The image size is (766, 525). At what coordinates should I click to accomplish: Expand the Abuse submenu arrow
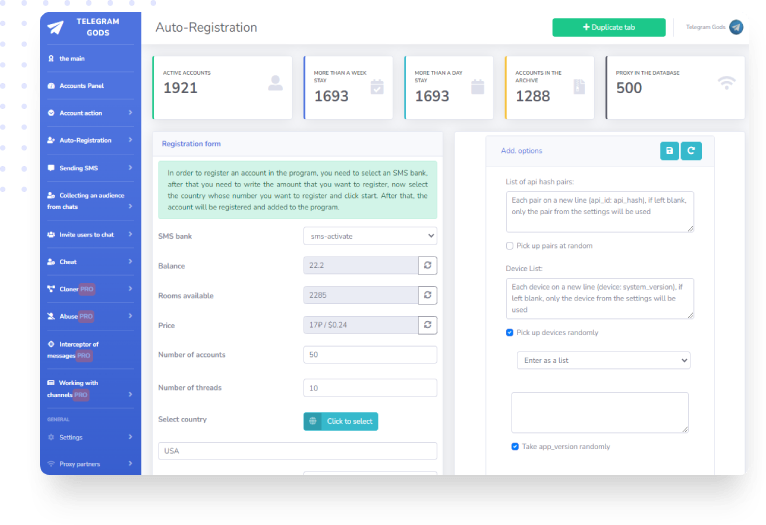[x=130, y=316]
